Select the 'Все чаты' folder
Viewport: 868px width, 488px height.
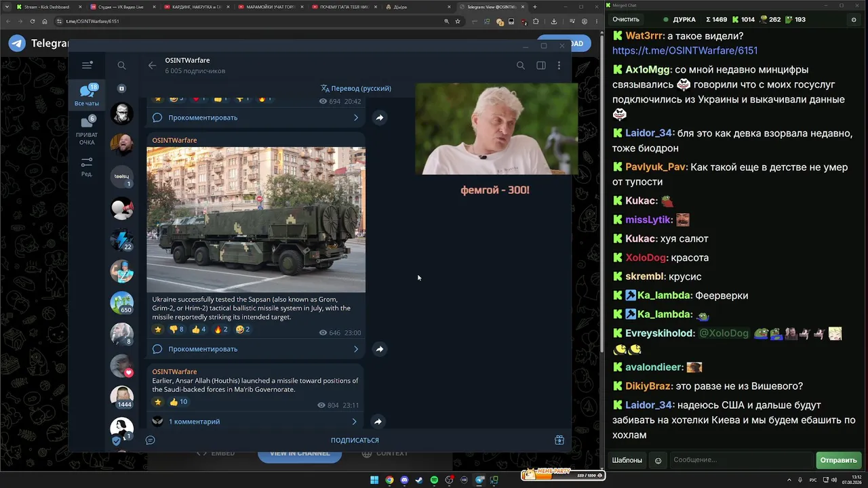coord(87,96)
